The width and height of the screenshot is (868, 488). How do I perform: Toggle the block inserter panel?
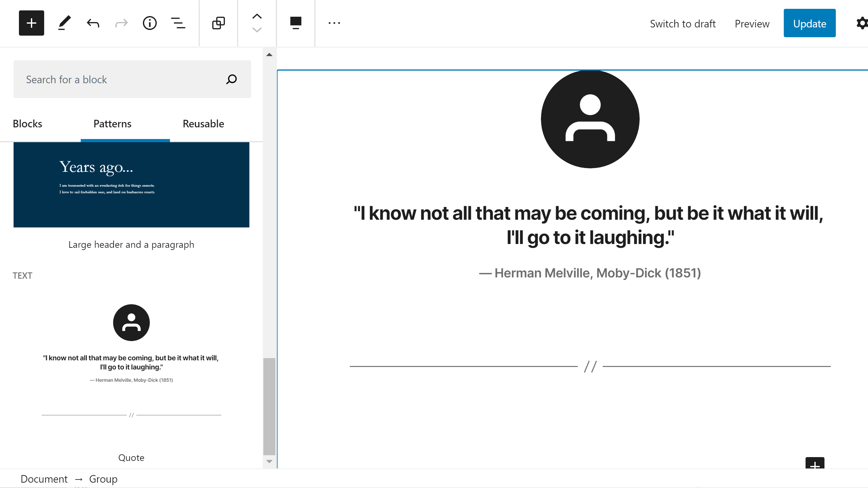[31, 23]
